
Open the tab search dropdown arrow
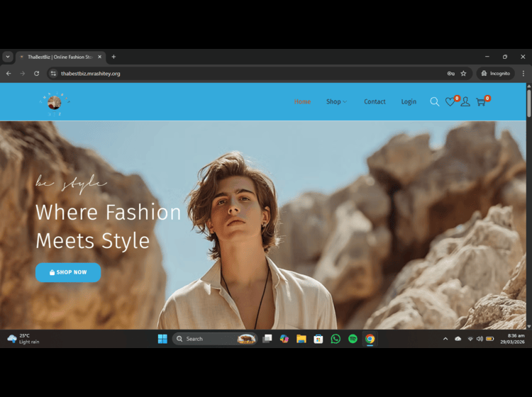tap(8, 57)
